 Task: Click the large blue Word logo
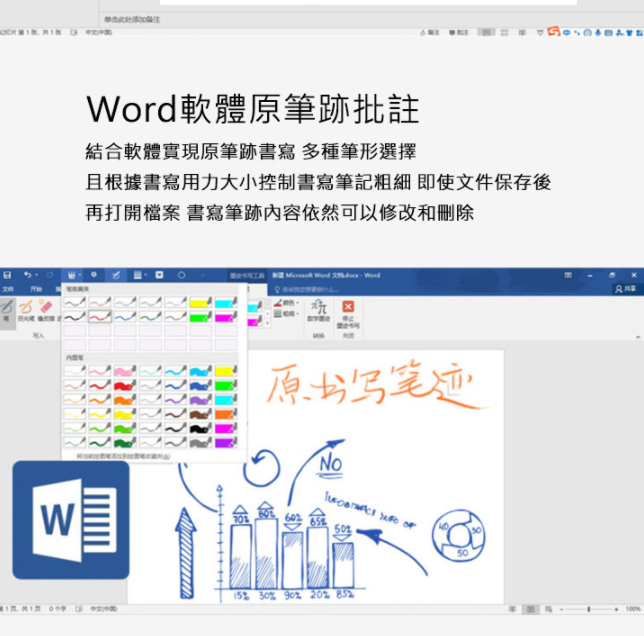tap(71, 519)
